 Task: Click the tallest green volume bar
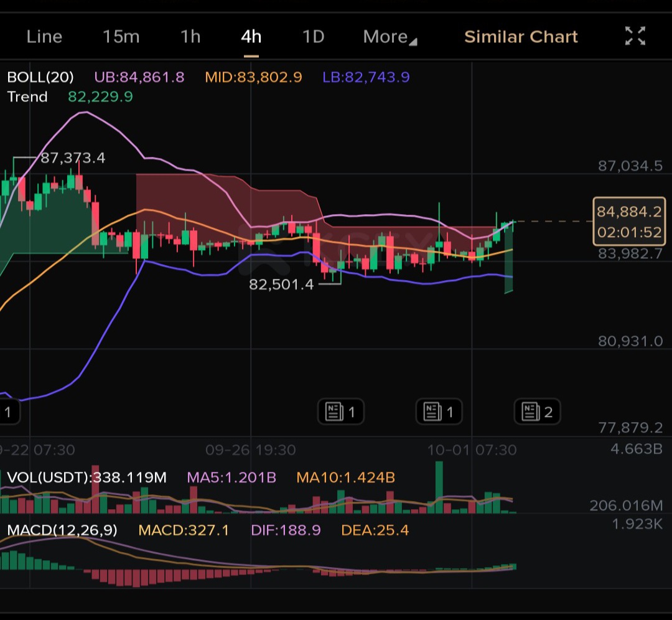click(439, 487)
